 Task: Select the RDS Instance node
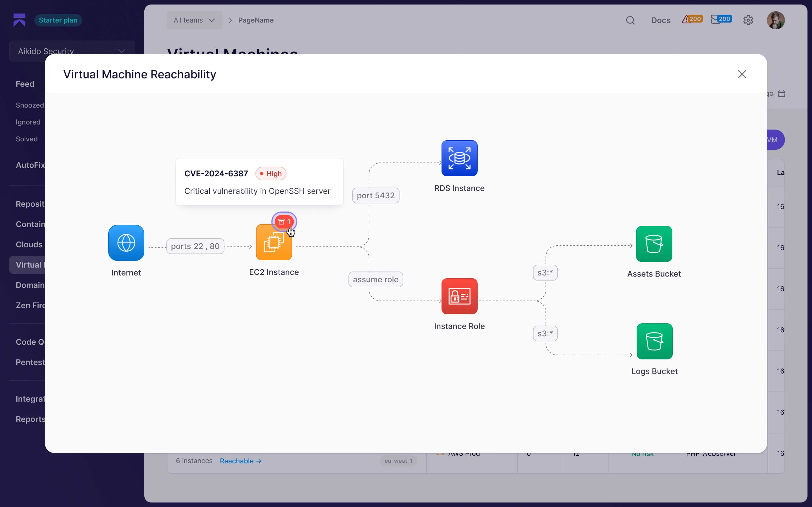point(459,158)
